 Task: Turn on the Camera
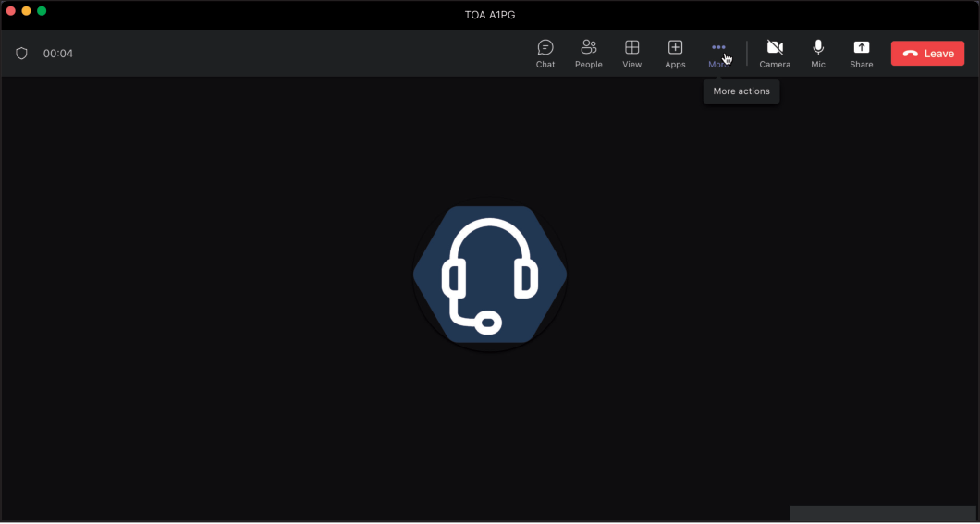pyautogui.click(x=775, y=53)
